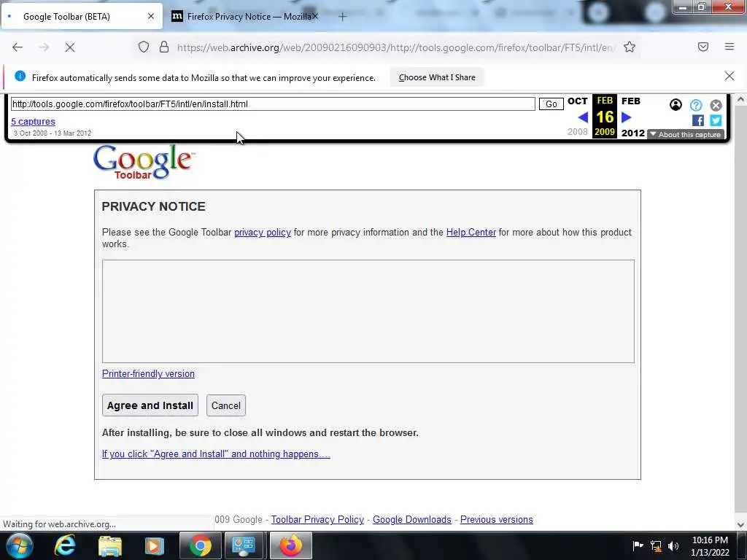Go to previous capture with left arrow
747x560 pixels.
point(582,117)
